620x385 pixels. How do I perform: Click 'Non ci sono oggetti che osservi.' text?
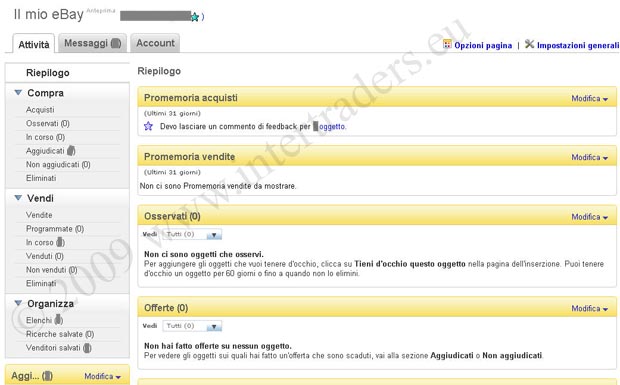coord(204,254)
